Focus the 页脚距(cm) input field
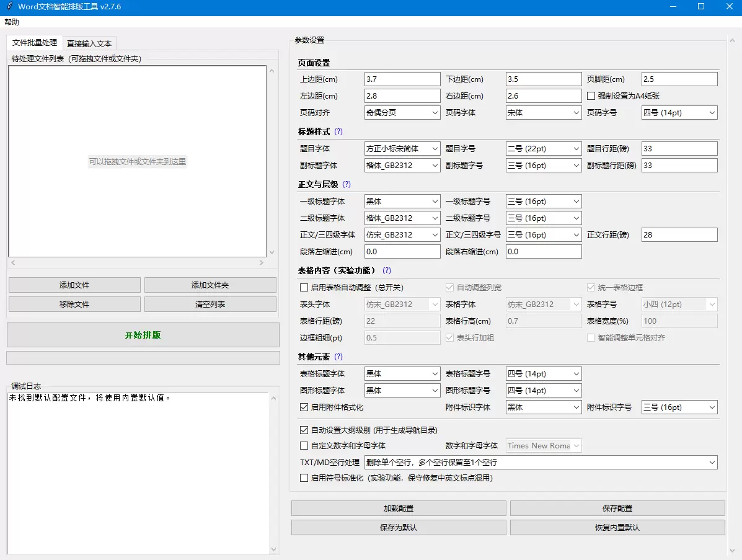742x560 pixels. pos(679,79)
